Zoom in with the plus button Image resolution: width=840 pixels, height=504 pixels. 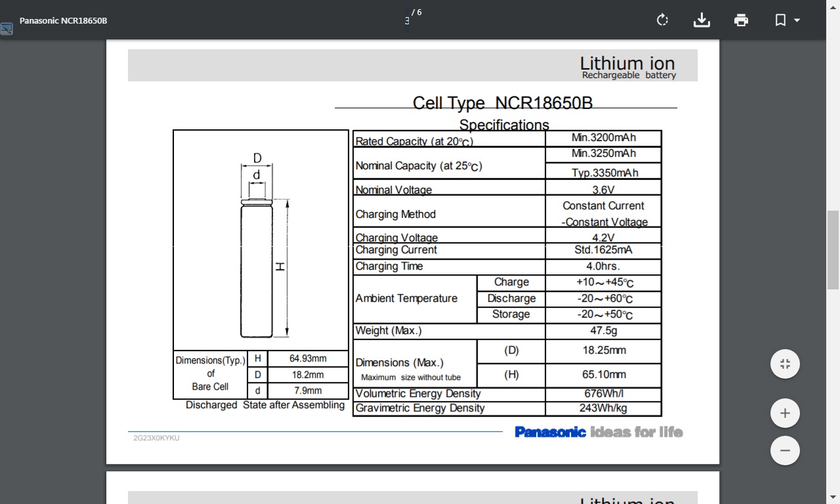point(785,413)
